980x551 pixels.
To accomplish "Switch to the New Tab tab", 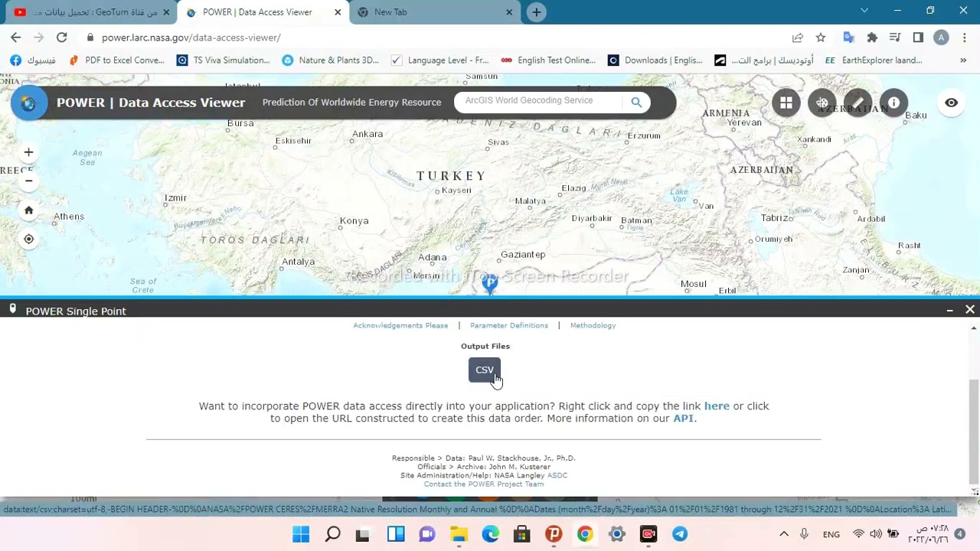I will click(434, 12).
